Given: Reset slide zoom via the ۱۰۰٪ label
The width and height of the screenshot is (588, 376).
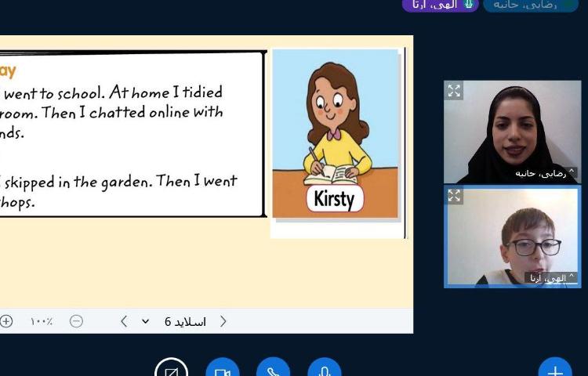Looking at the screenshot, I should tap(41, 321).
